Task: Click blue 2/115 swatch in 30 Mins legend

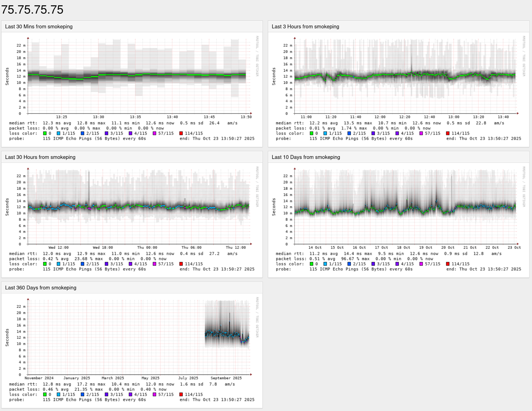Action: [x=82, y=133]
